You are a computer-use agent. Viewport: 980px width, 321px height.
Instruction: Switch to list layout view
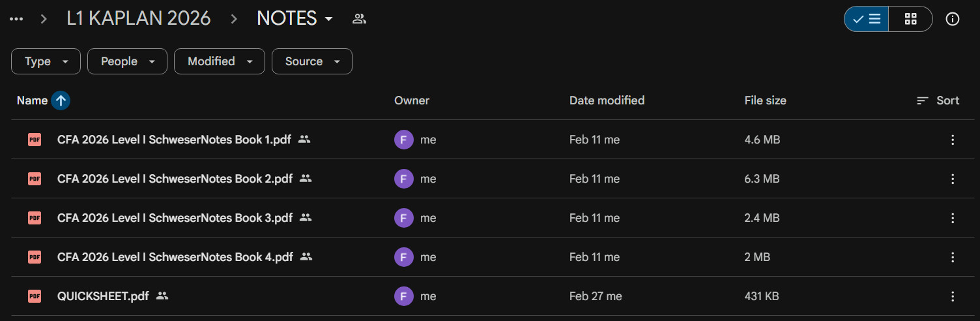[866, 19]
